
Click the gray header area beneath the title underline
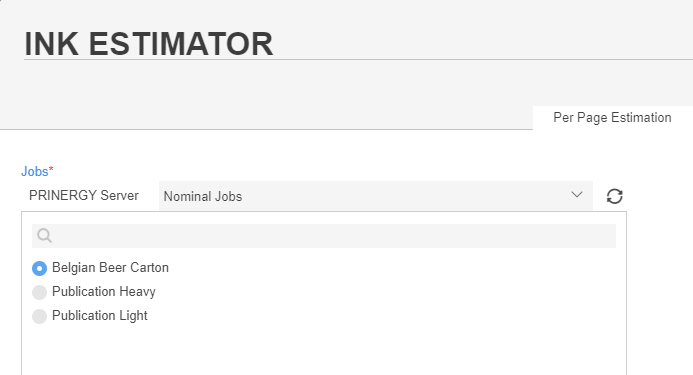click(346, 82)
